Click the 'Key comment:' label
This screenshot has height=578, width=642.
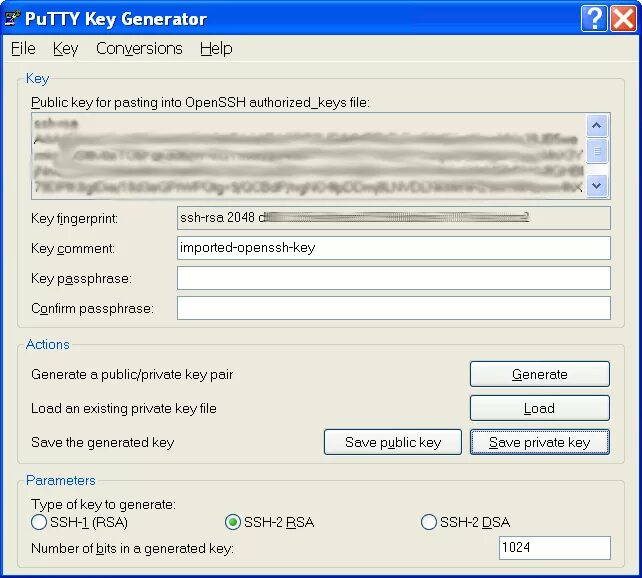pyautogui.click(x=73, y=248)
